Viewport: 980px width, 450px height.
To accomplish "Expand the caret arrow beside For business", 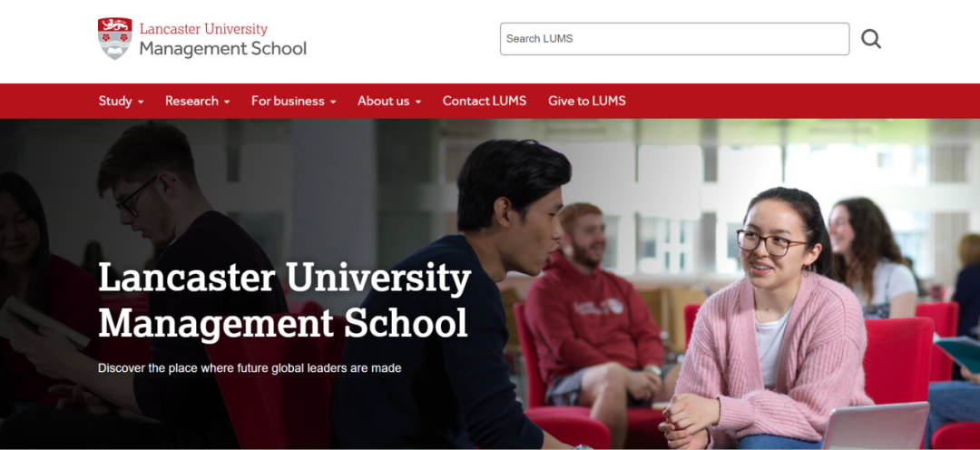I will pos(333,102).
